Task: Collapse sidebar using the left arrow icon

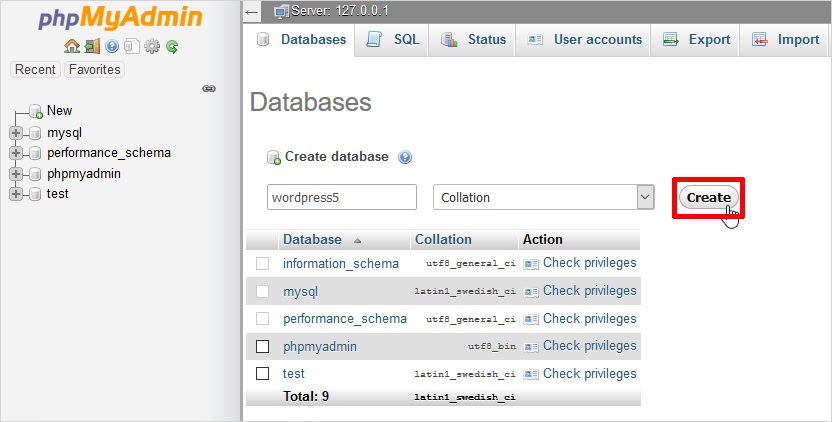Action: (x=252, y=11)
